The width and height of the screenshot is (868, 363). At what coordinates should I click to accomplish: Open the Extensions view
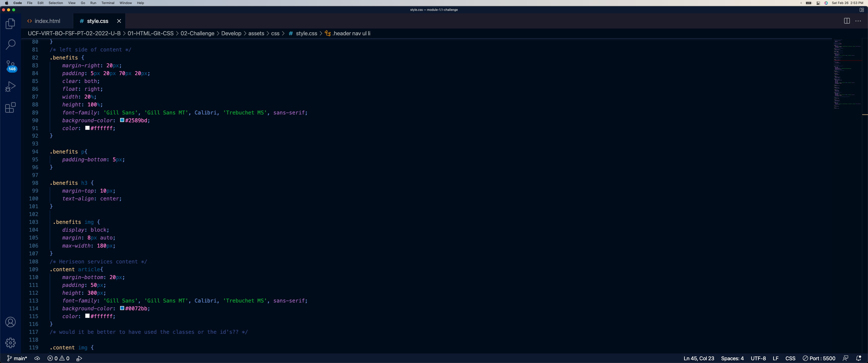pos(10,107)
